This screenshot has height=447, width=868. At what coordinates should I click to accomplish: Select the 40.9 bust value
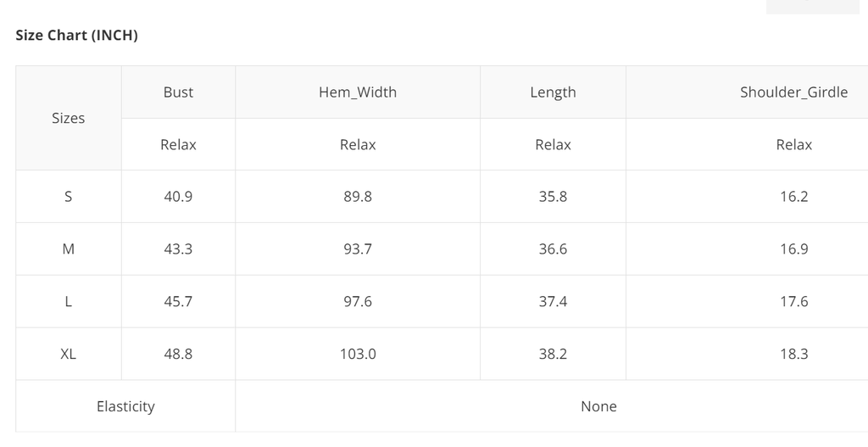[178, 197]
